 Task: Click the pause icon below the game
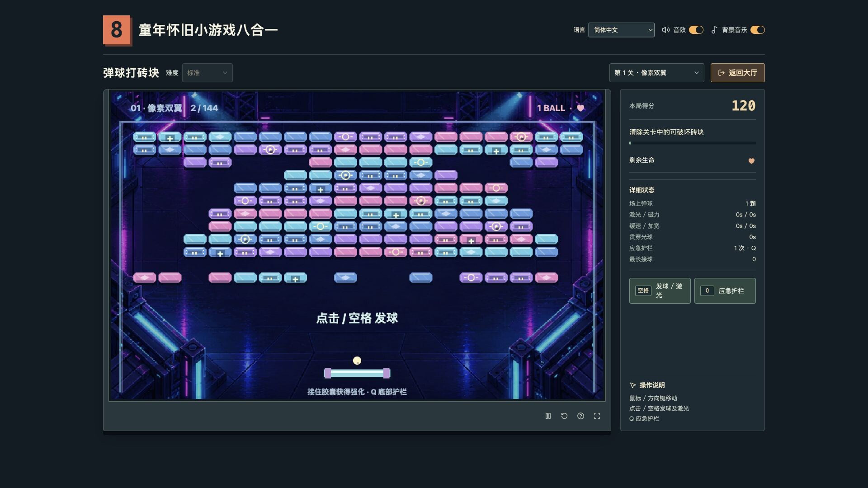(x=548, y=416)
